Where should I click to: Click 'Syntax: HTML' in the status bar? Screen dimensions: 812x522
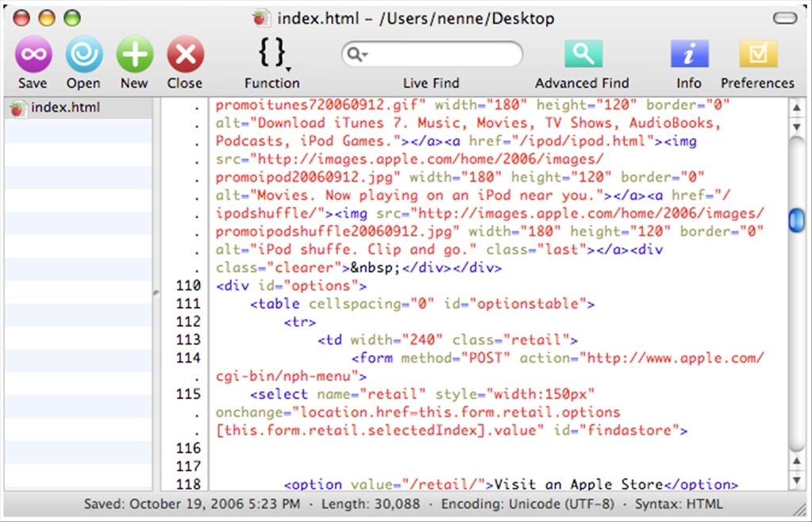click(679, 504)
